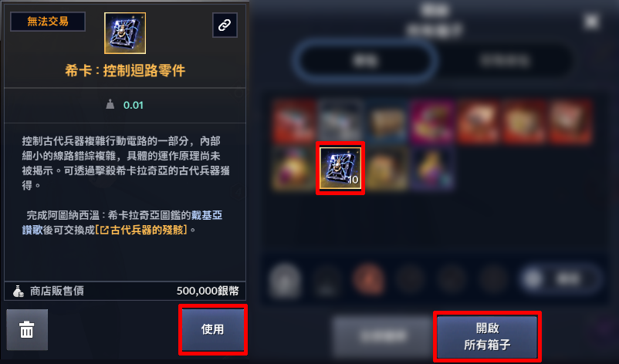Switch to the right tab in the chest window
This screenshot has width=619, height=364.
[505, 61]
